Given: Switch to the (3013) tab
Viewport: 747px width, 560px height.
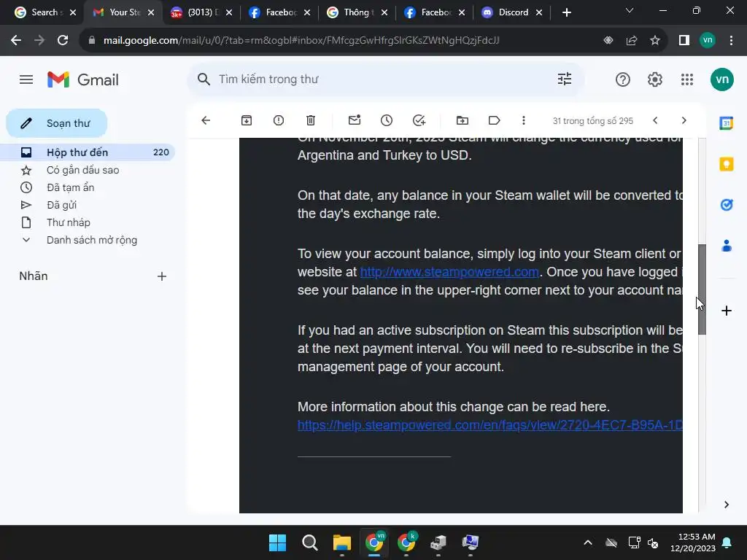Looking at the screenshot, I should tap(202, 12).
